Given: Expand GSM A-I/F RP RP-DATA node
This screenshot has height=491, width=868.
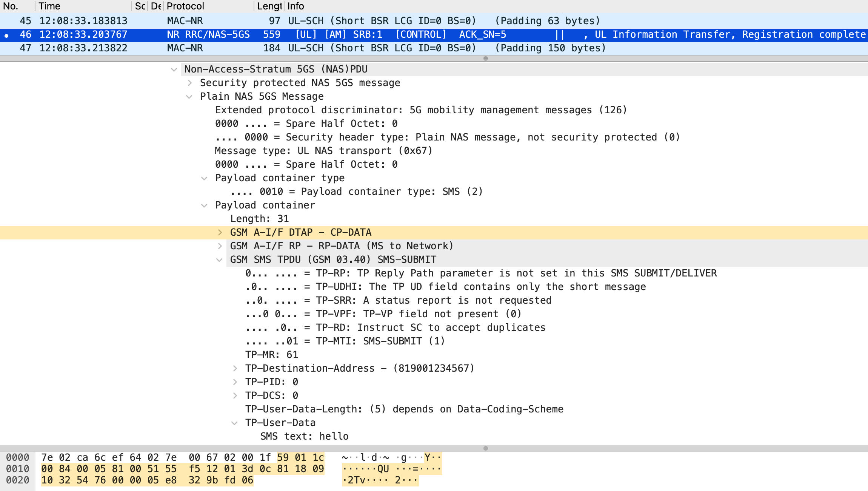Looking at the screenshot, I should point(220,246).
